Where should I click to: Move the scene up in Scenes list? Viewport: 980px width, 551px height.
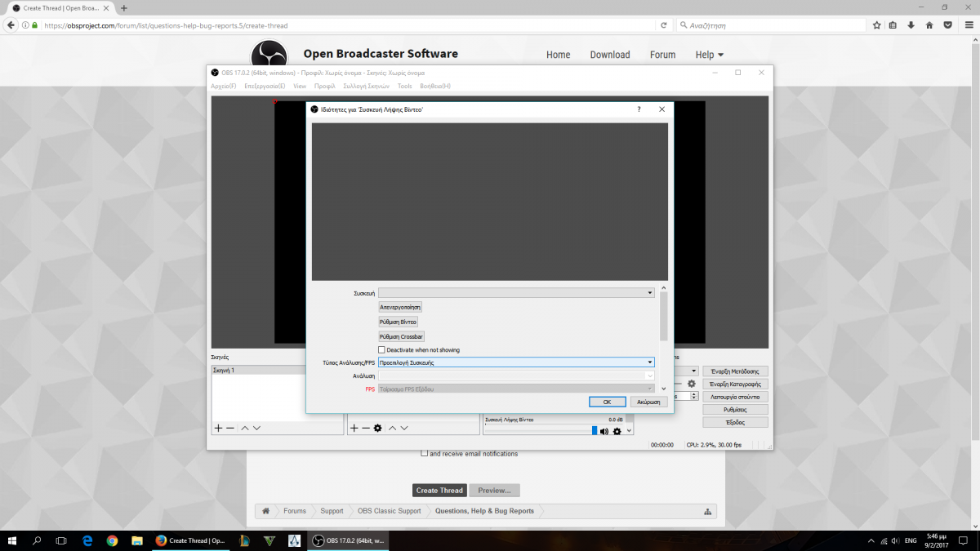point(244,428)
